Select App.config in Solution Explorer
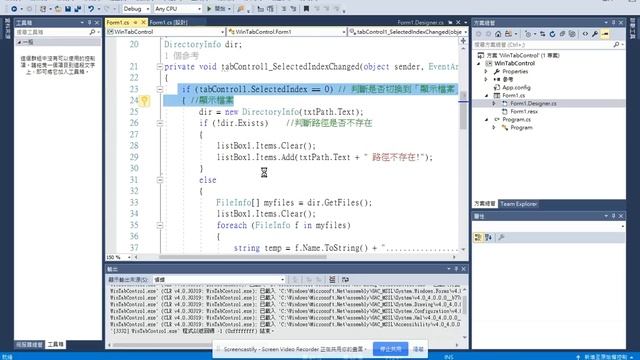Viewport: 640px width, 360px height. click(x=516, y=87)
